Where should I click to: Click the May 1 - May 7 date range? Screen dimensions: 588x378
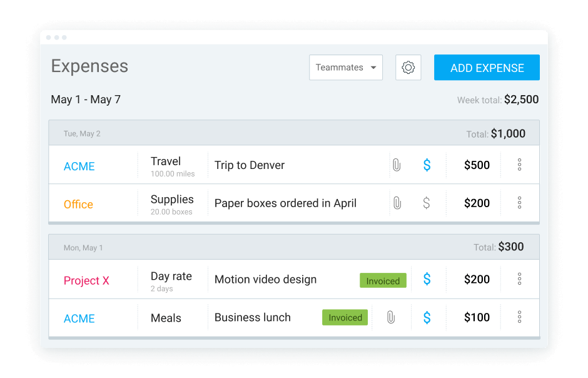pyautogui.click(x=86, y=100)
